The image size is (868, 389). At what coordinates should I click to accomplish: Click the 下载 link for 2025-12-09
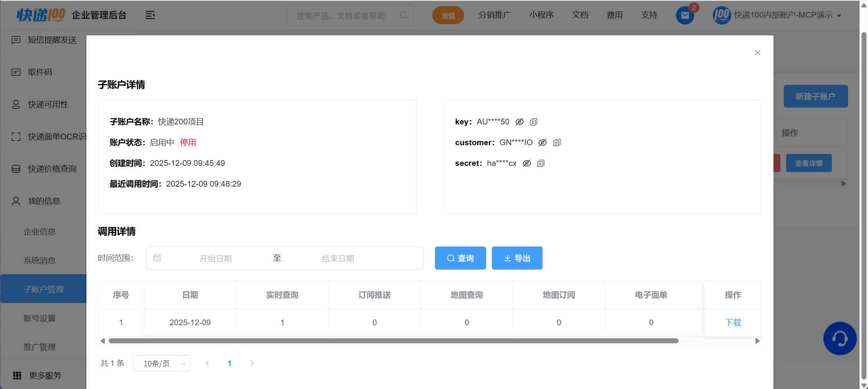click(x=733, y=323)
